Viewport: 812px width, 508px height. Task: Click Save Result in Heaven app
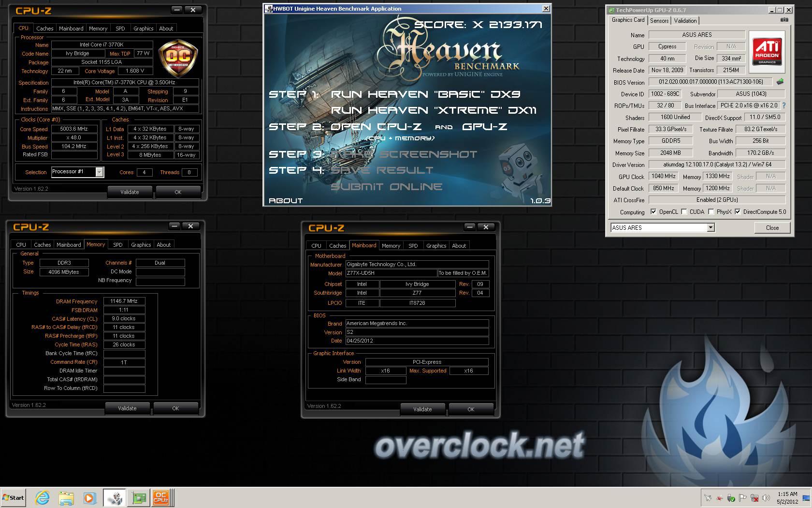[x=382, y=170]
